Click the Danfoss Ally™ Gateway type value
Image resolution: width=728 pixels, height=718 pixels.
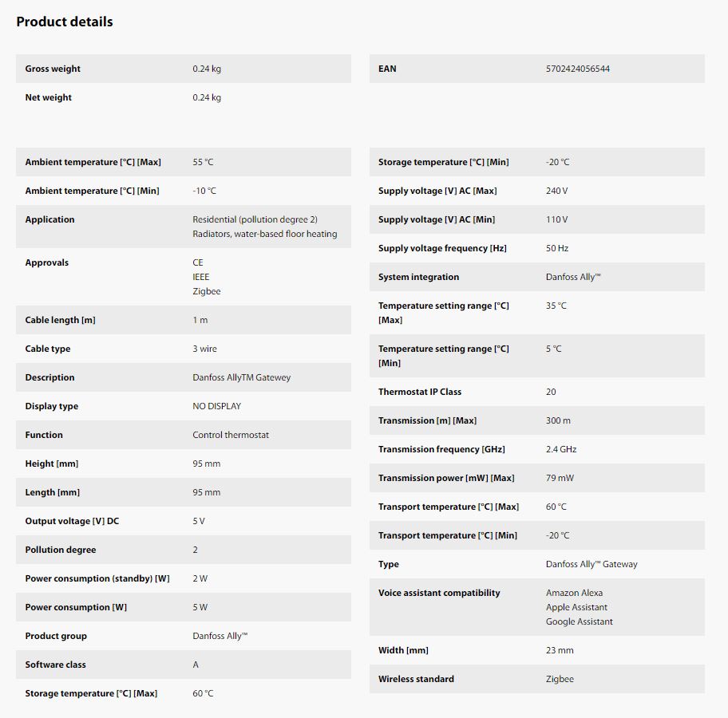pyautogui.click(x=591, y=564)
